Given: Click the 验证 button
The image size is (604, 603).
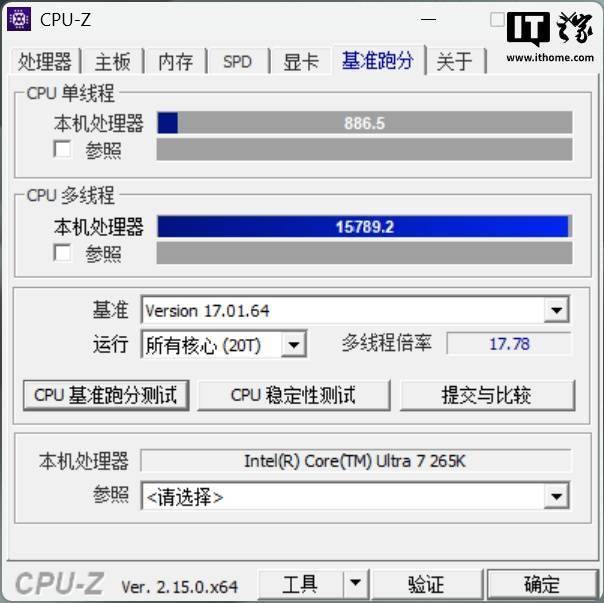Looking at the screenshot, I should coord(426,584).
